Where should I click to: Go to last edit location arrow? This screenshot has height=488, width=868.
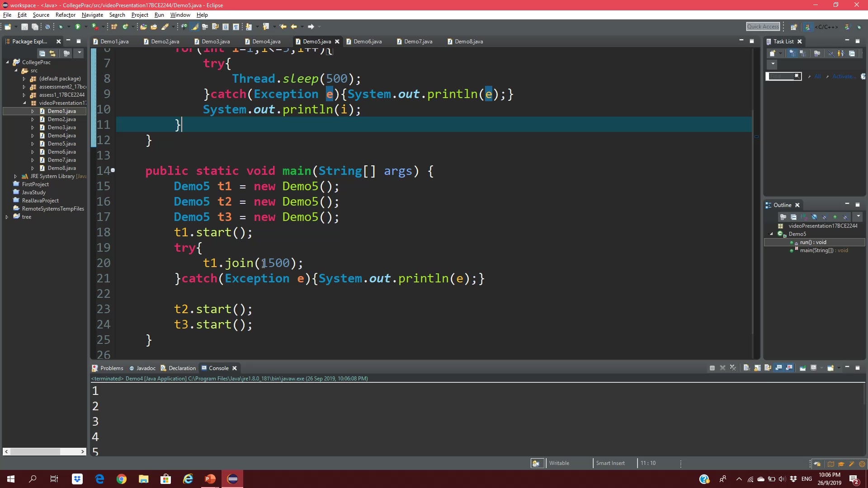[x=283, y=27]
